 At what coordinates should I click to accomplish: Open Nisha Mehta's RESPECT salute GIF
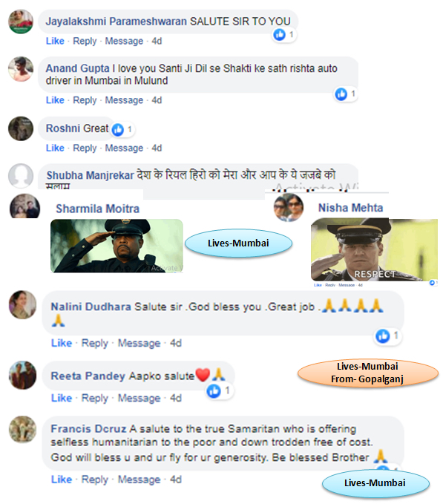click(x=374, y=249)
